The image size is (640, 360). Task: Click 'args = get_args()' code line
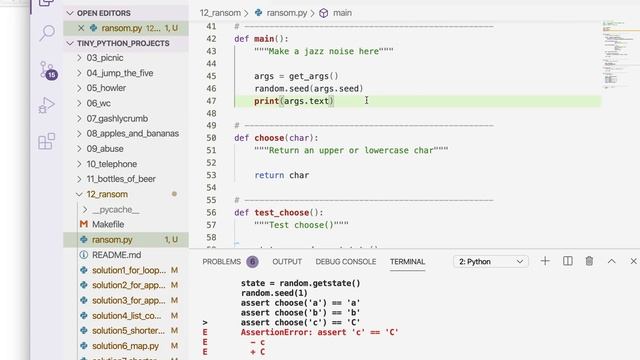[296, 76]
